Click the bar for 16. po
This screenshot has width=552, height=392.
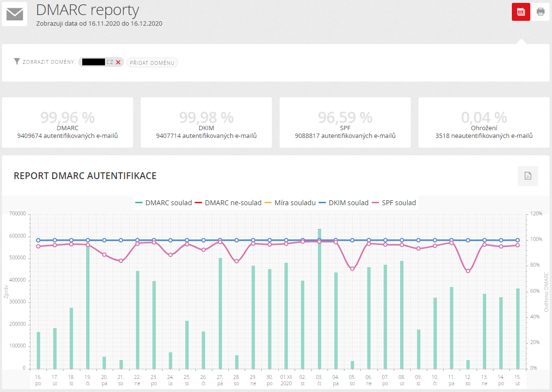[x=38, y=350]
